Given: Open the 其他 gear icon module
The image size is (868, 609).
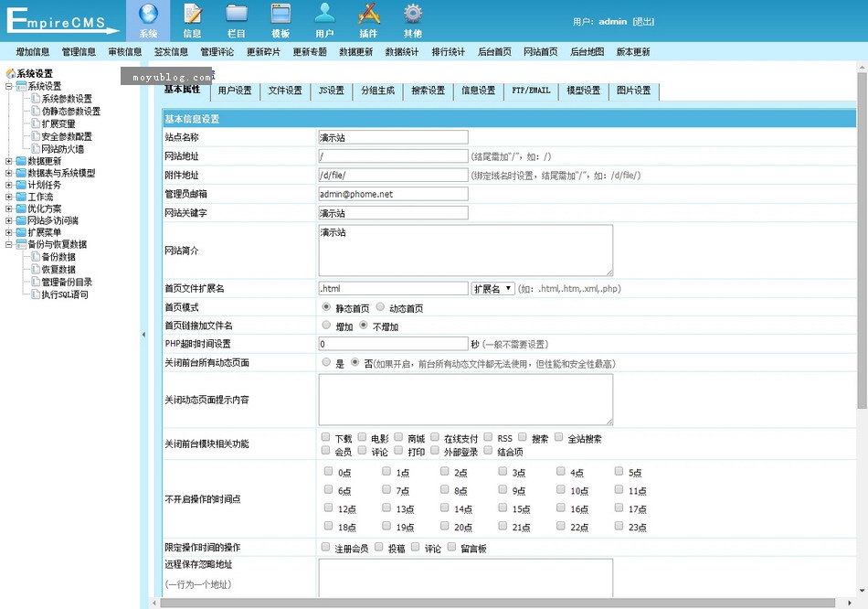Looking at the screenshot, I should [x=413, y=20].
